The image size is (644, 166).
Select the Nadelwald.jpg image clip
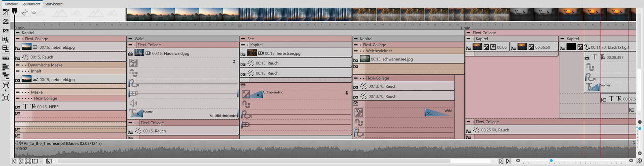[183, 53]
